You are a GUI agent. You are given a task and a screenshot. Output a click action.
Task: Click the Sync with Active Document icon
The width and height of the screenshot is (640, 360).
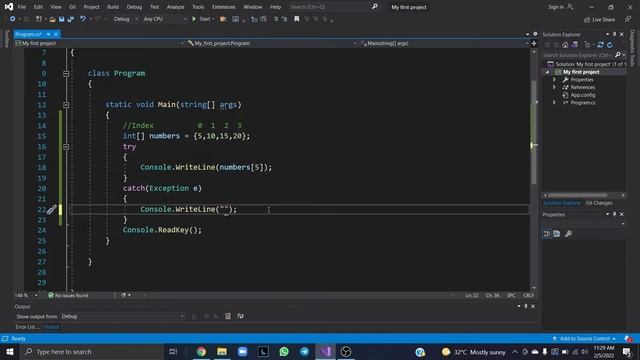pyautogui.click(x=600, y=45)
